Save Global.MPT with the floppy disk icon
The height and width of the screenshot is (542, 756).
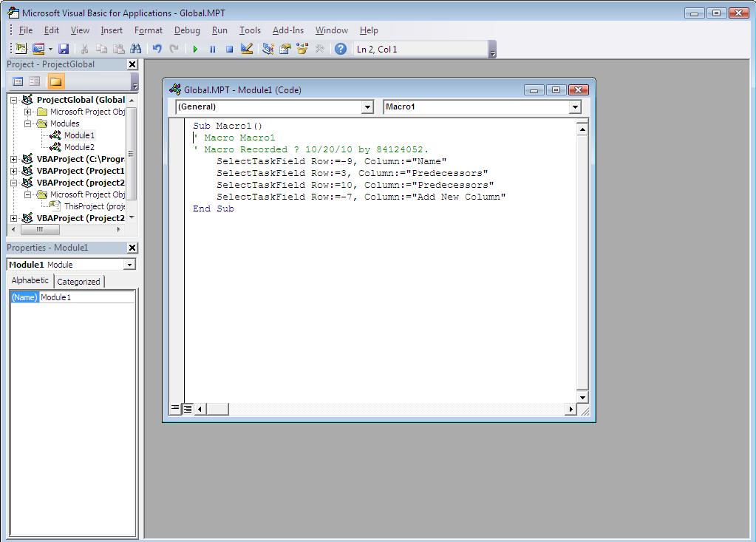(x=64, y=49)
